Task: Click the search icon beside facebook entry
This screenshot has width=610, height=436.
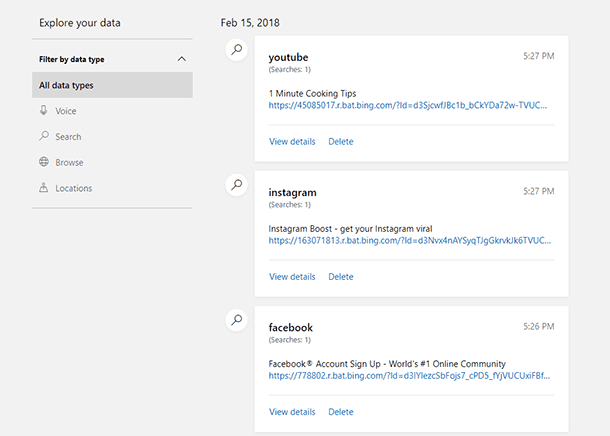Action: pyautogui.click(x=237, y=320)
